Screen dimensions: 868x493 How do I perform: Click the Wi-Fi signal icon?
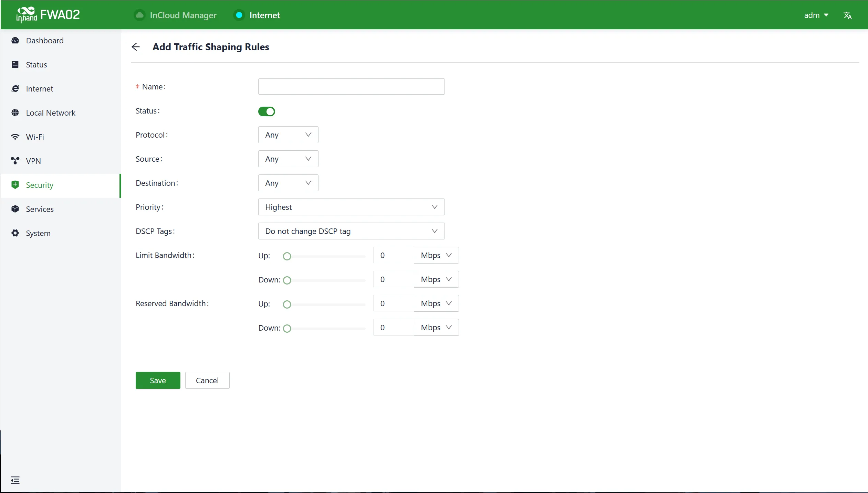[15, 137]
